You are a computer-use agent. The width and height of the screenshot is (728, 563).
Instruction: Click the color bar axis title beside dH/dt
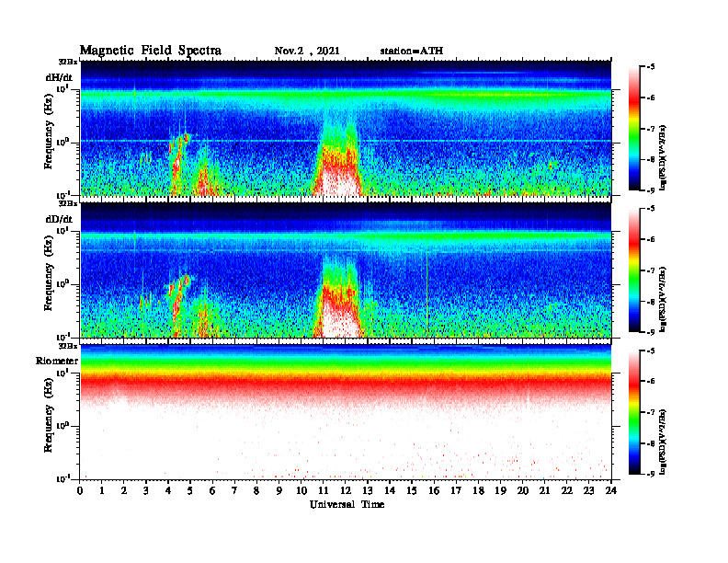[664, 157]
